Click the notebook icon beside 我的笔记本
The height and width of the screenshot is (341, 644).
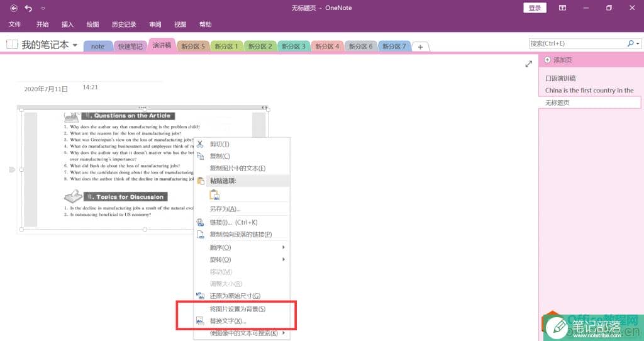pos(12,44)
